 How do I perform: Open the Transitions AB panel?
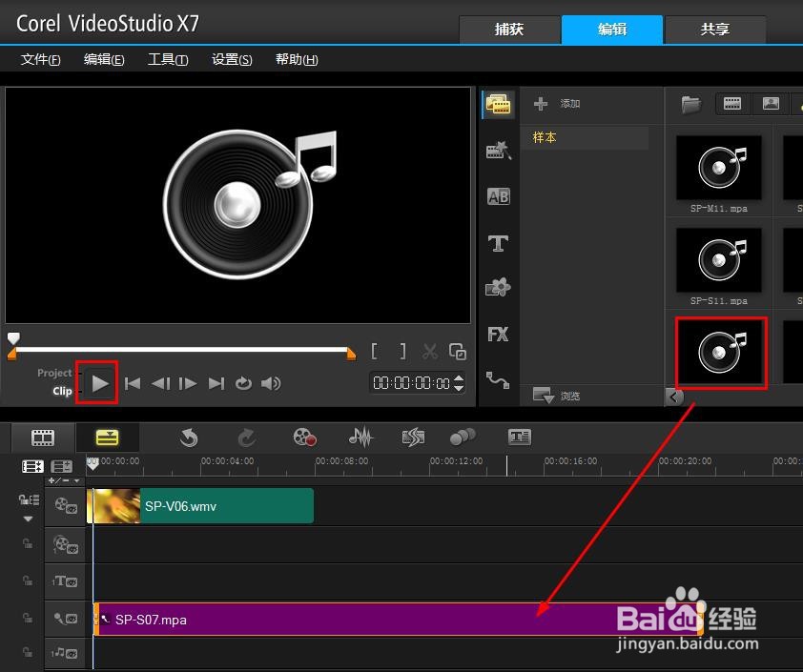point(498,196)
